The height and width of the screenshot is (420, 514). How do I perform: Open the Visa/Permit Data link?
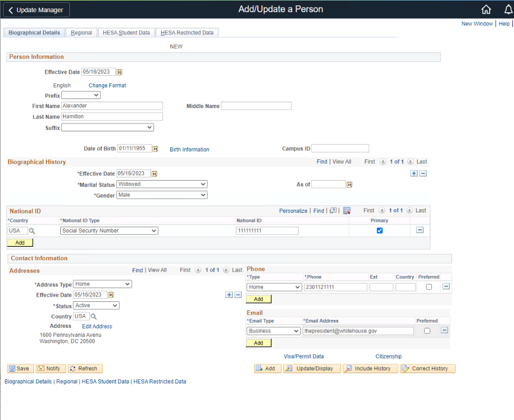[x=304, y=356]
